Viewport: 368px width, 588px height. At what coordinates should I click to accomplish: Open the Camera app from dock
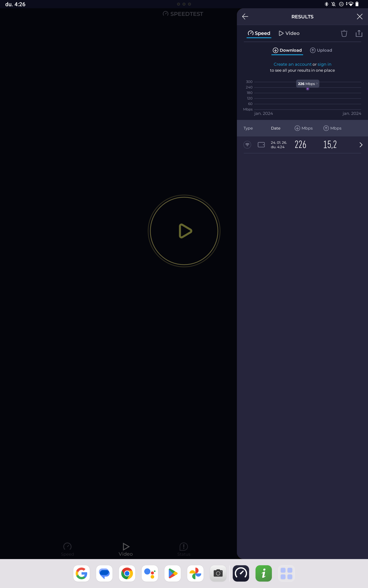(218, 574)
